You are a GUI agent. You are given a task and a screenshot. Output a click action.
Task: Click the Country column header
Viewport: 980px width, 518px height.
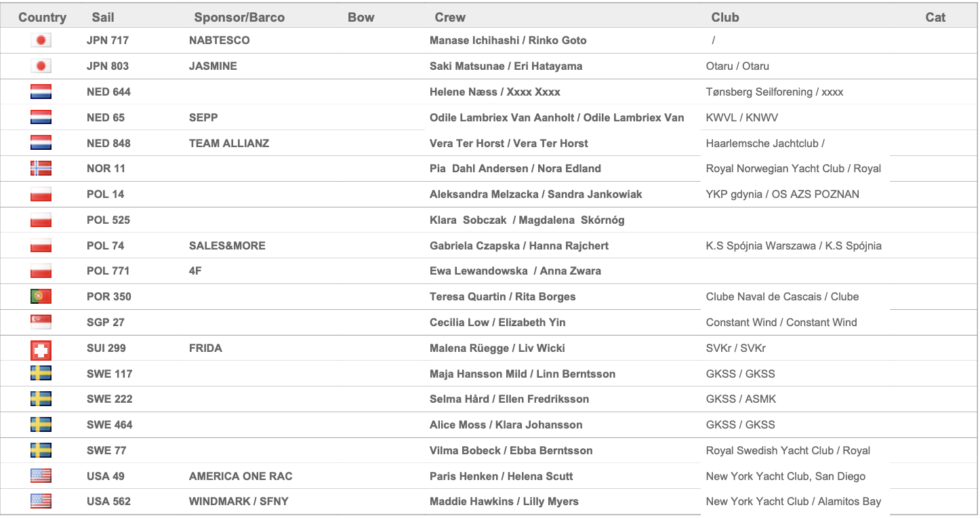(x=42, y=18)
